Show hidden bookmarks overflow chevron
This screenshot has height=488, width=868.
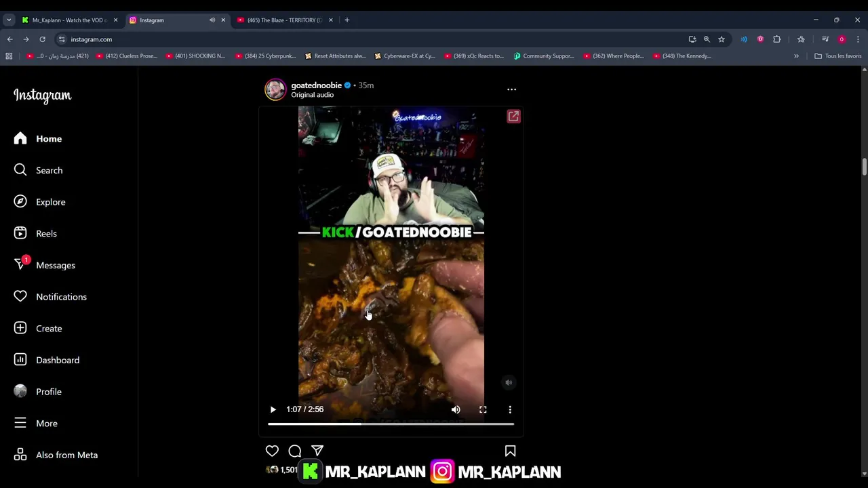(796, 56)
